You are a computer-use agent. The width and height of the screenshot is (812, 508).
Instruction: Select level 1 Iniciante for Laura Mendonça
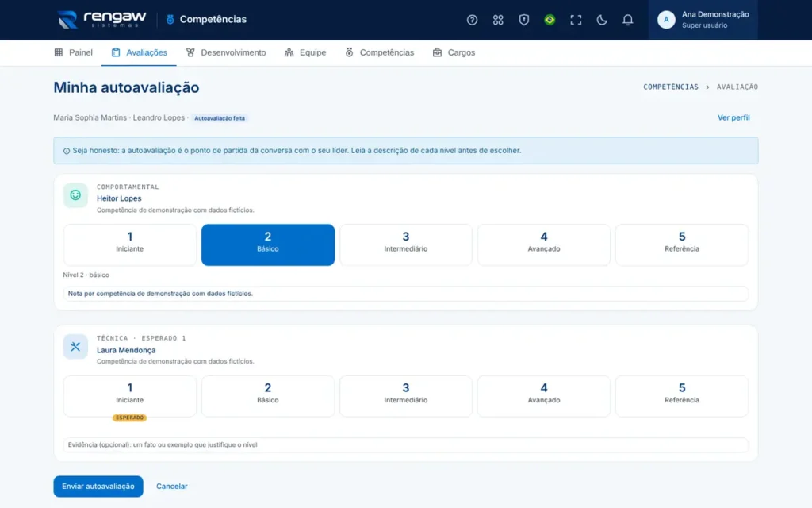[x=129, y=396]
